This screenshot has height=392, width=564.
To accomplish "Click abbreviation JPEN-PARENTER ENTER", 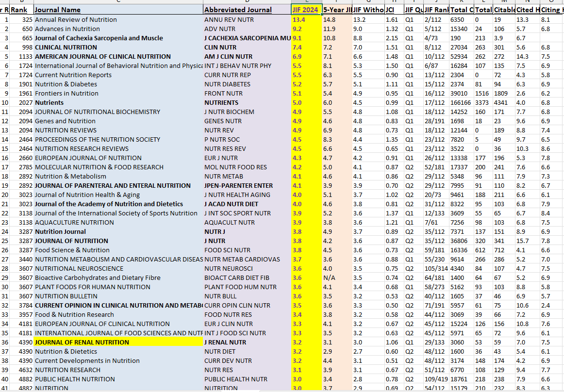I will [x=247, y=186].
